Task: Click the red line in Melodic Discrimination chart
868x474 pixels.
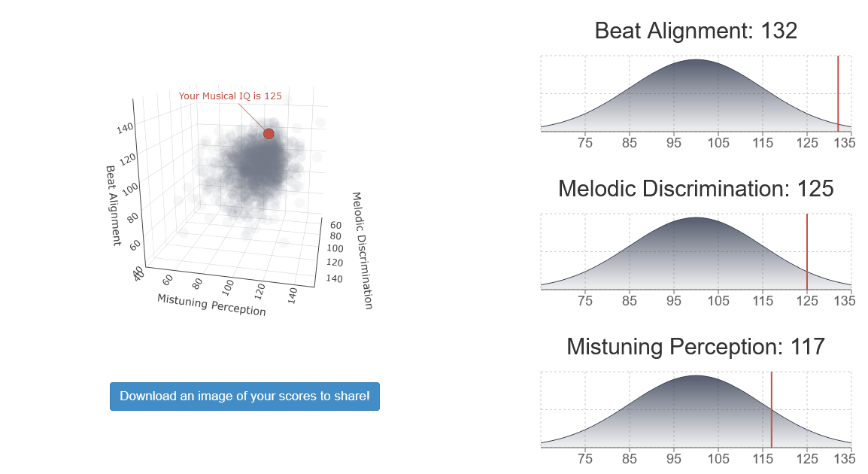Action: (807, 251)
